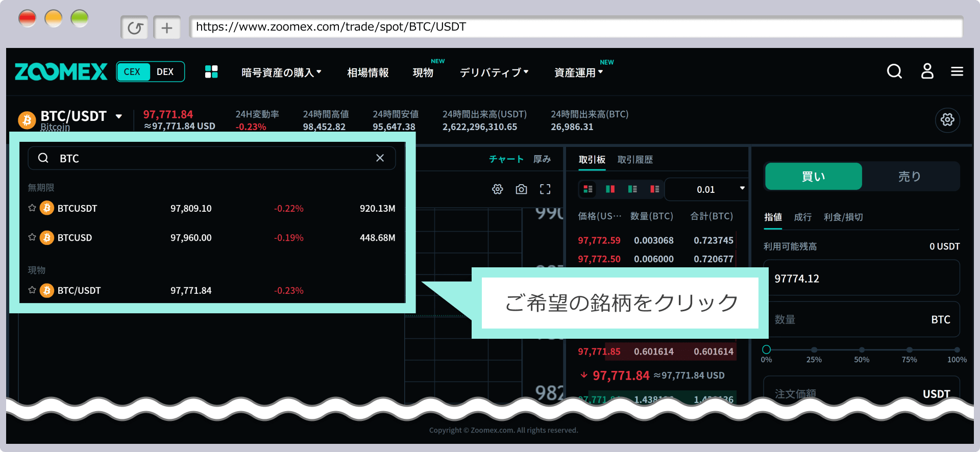This screenshot has width=980, height=452.
Task: Open new tab with plus button
Action: [167, 28]
